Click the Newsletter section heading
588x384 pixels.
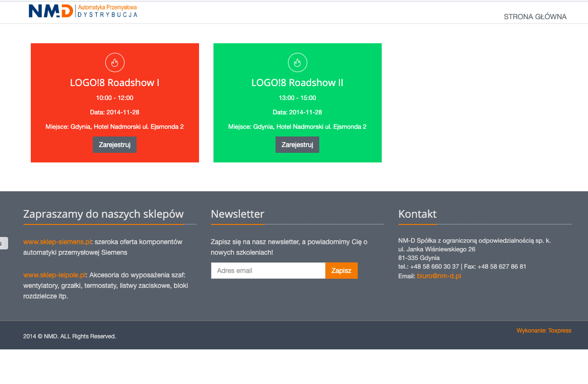(x=238, y=214)
